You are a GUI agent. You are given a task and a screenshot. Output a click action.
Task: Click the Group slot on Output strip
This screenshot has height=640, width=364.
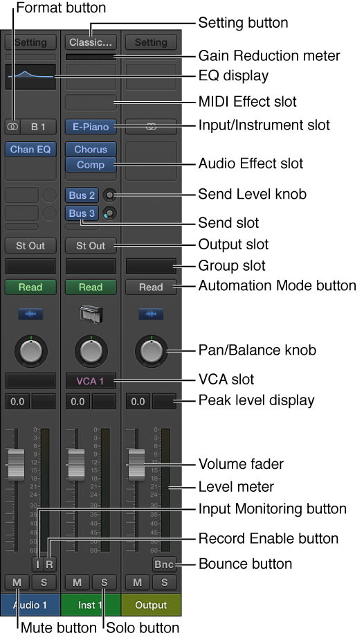(x=152, y=266)
